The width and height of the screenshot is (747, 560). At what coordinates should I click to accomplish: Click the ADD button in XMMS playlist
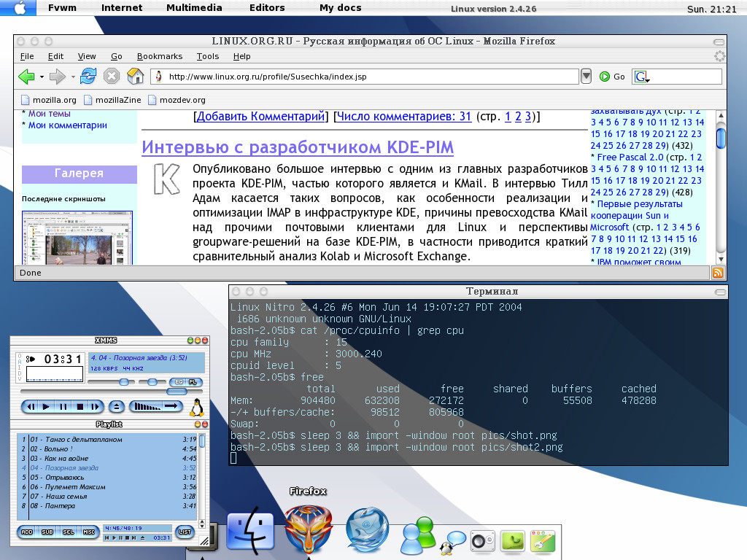27,532
